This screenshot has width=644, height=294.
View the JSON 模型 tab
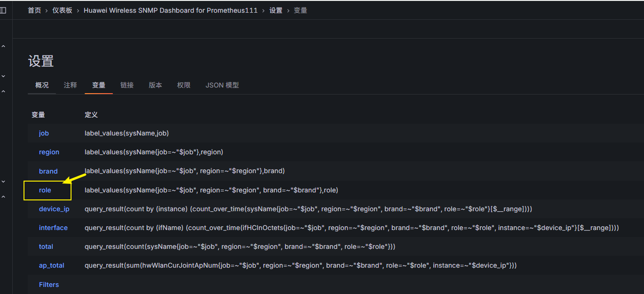coord(222,85)
